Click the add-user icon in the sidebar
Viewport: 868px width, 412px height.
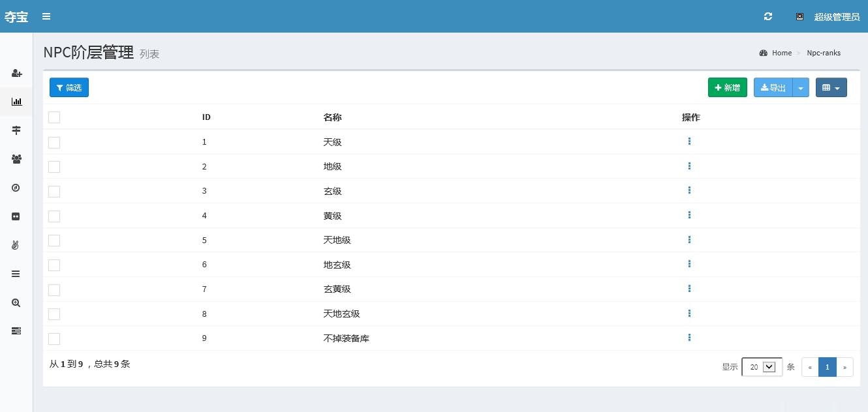[x=16, y=73]
